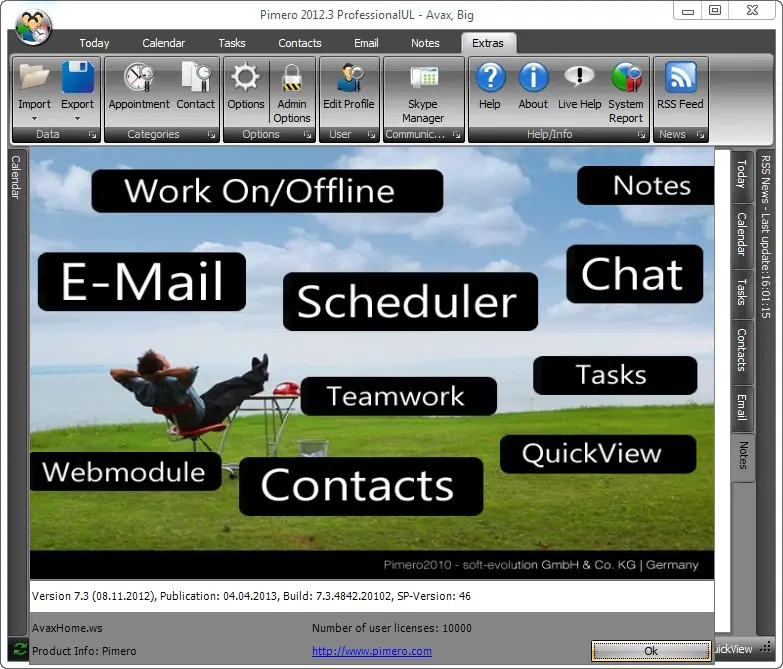
Task: Switch to the Today ribbon tab
Action: (94, 43)
